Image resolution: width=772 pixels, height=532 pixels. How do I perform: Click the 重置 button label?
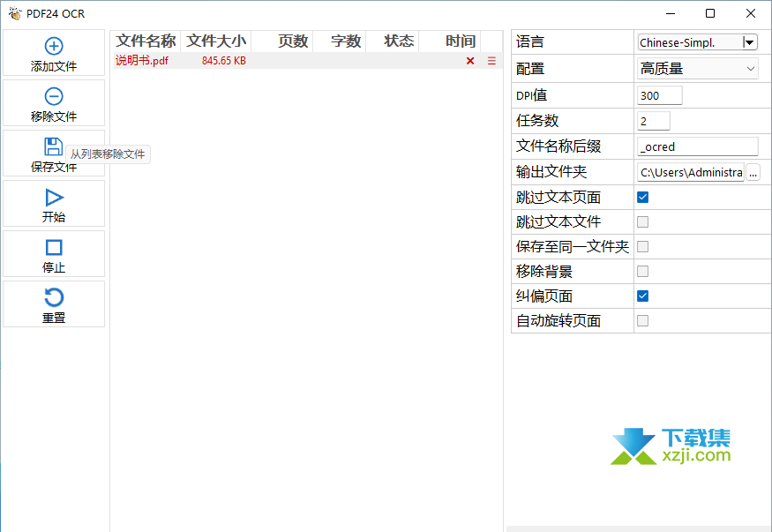(x=54, y=318)
